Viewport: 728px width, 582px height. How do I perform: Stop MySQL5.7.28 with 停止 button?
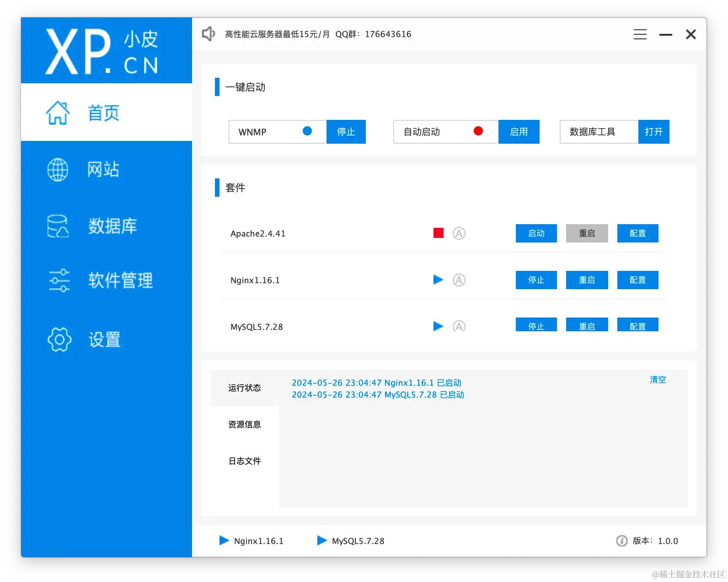coord(536,325)
